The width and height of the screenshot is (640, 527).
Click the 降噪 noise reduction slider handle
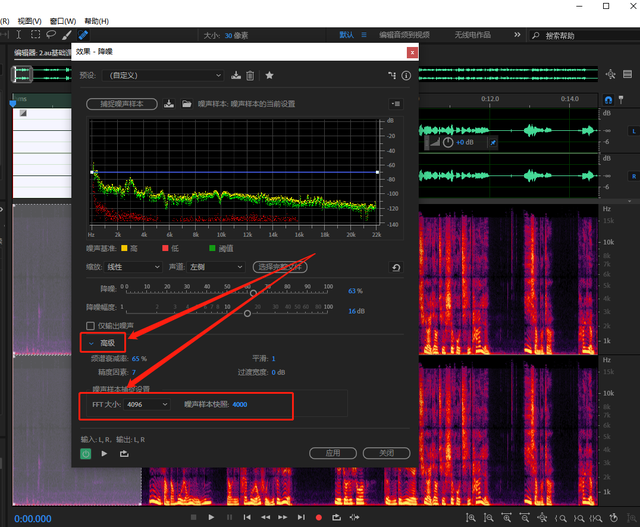click(253, 291)
